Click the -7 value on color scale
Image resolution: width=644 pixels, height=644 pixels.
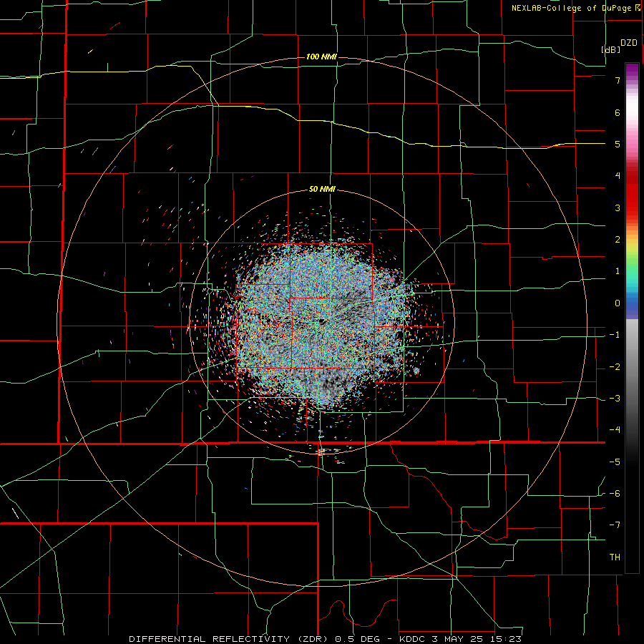(615, 525)
